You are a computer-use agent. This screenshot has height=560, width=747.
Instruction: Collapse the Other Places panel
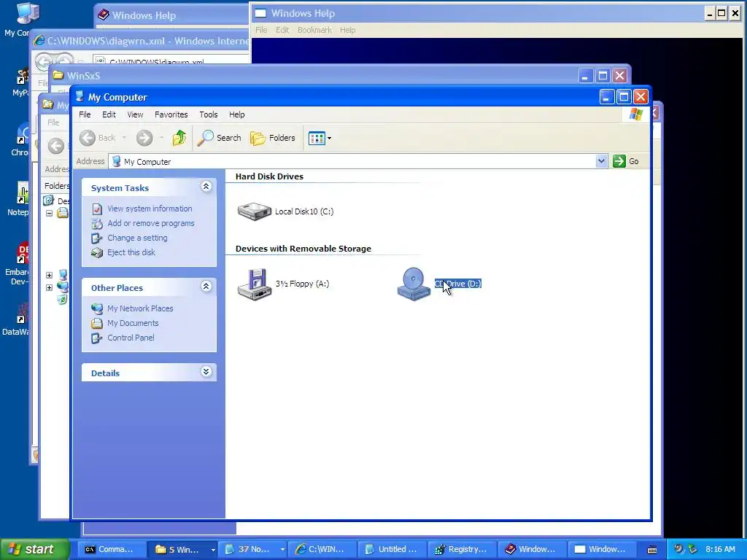[206, 286]
